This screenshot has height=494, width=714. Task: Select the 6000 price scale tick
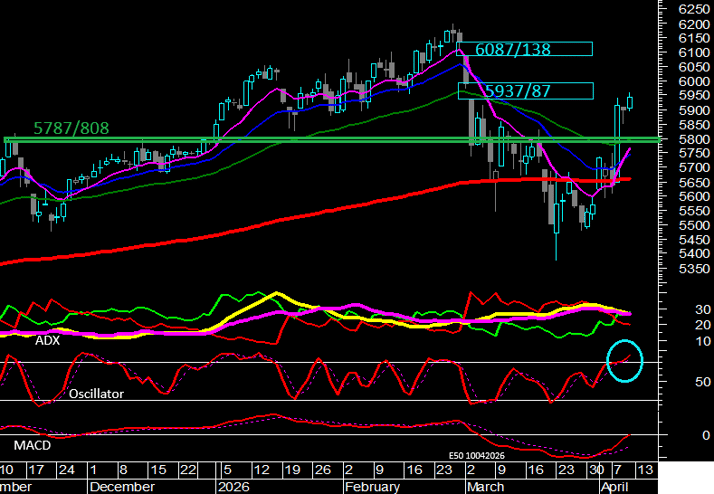click(x=694, y=81)
